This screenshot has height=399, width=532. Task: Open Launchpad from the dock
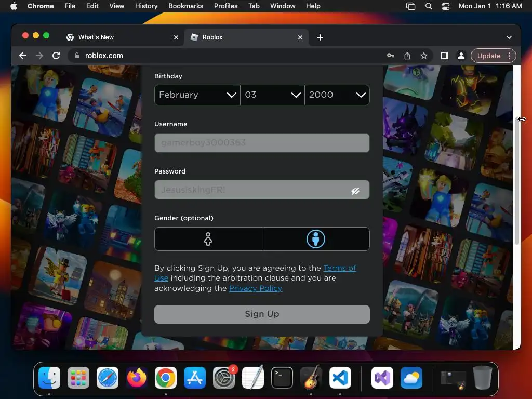(x=78, y=378)
